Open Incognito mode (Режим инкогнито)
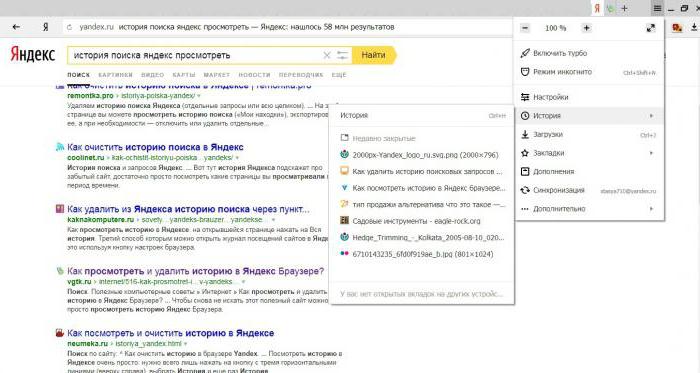700x373 pixels. point(589,72)
